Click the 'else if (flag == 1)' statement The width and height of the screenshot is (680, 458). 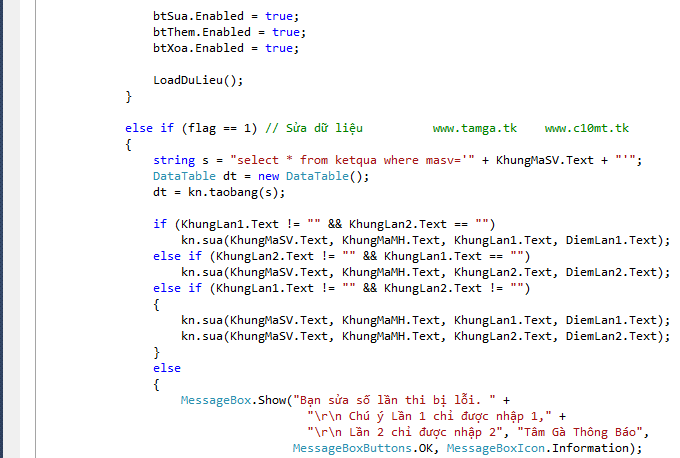(191, 128)
